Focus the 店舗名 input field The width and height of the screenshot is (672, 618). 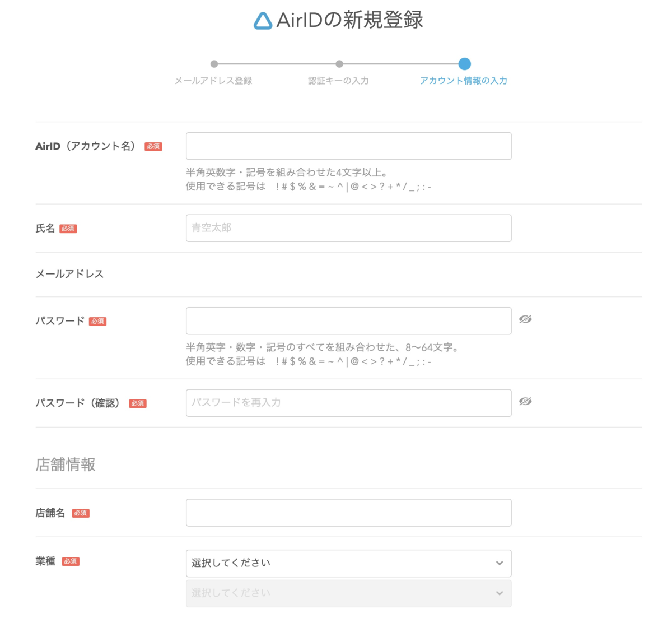(348, 513)
